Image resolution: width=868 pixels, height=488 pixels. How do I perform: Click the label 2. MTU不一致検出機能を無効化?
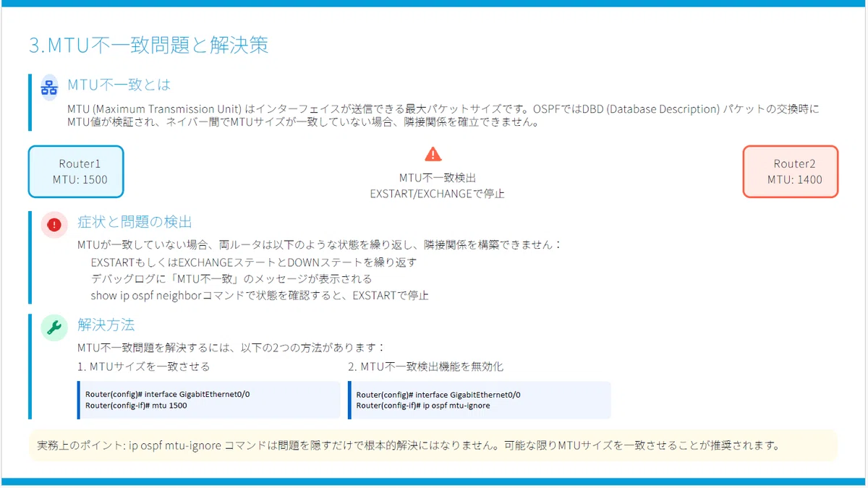click(x=425, y=367)
